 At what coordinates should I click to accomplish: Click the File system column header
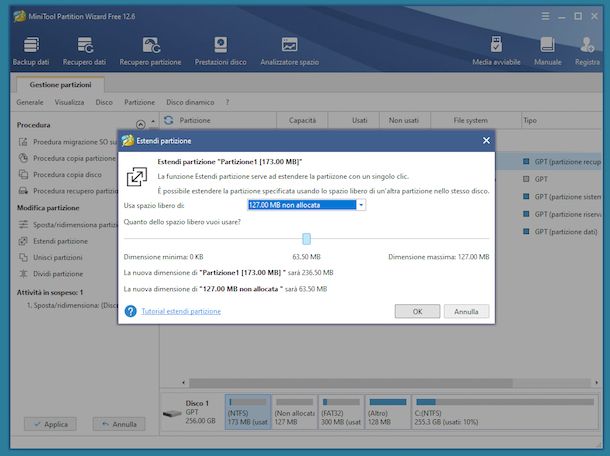[x=475, y=120]
